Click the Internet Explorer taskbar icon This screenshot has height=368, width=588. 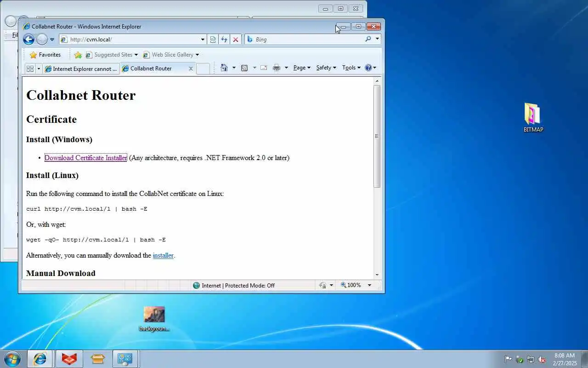point(40,359)
